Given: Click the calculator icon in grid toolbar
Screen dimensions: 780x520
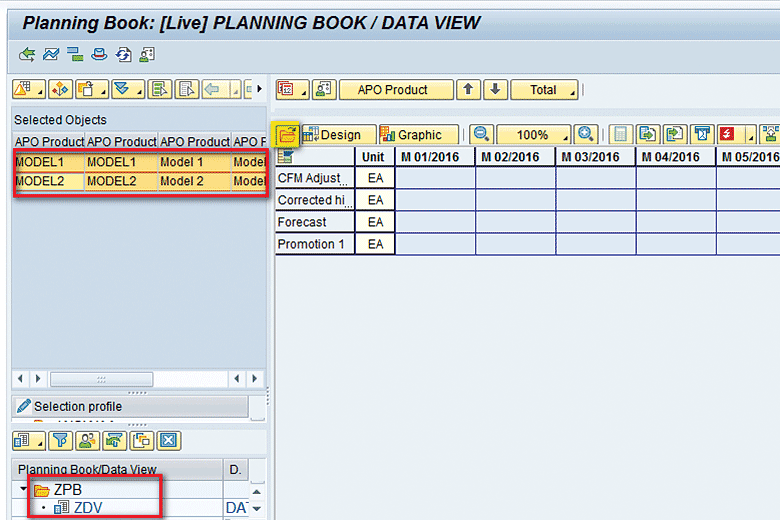Looking at the screenshot, I should click(621, 135).
